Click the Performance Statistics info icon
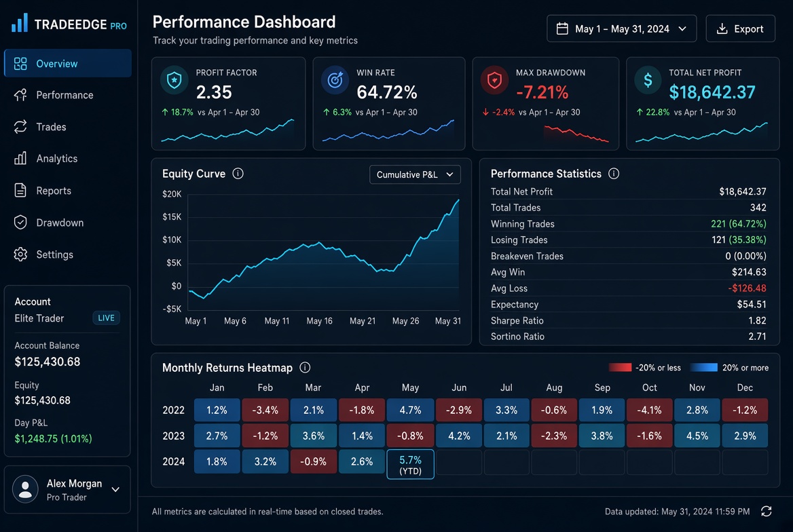 click(x=614, y=174)
